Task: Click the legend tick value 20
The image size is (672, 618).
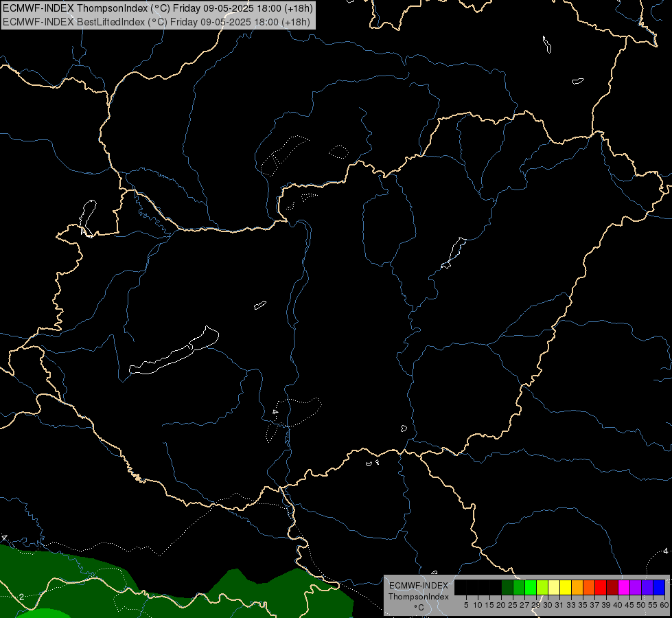Action: coord(501,605)
